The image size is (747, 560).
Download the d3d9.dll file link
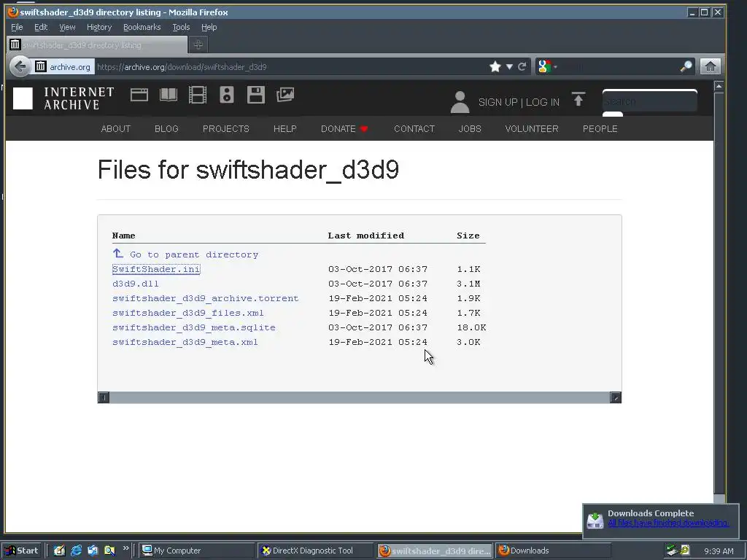click(136, 284)
